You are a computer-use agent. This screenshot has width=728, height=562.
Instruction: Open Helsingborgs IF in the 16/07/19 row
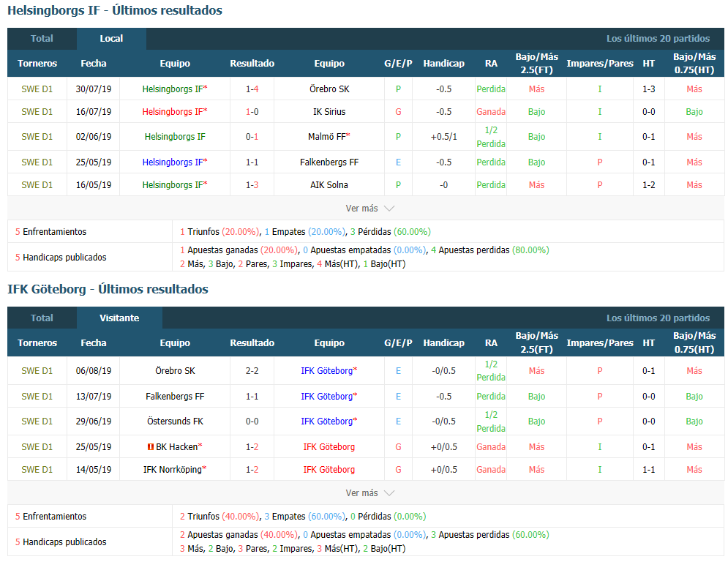(x=175, y=112)
